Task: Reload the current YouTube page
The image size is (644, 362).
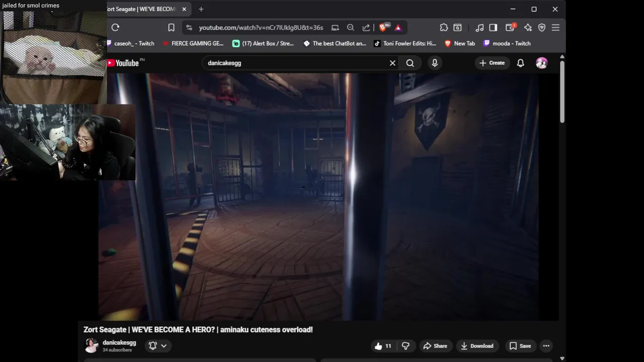Action: (115, 28)
